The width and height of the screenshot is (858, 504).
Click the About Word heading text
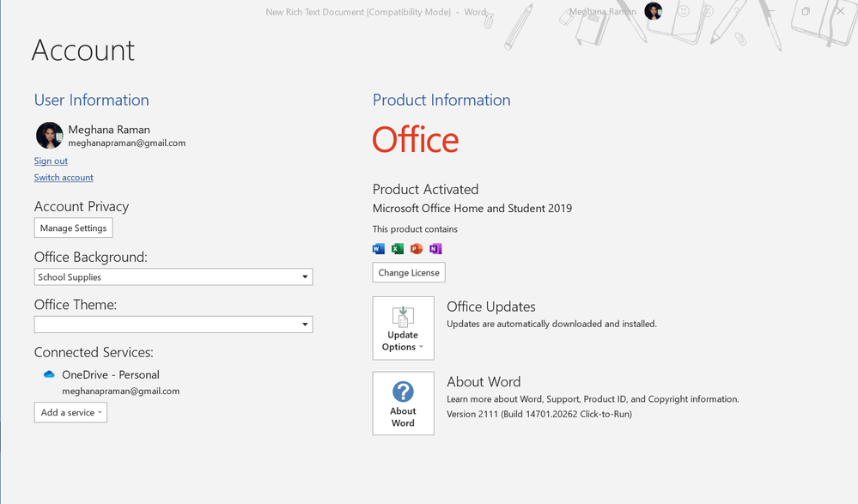[x=484, y=382]
